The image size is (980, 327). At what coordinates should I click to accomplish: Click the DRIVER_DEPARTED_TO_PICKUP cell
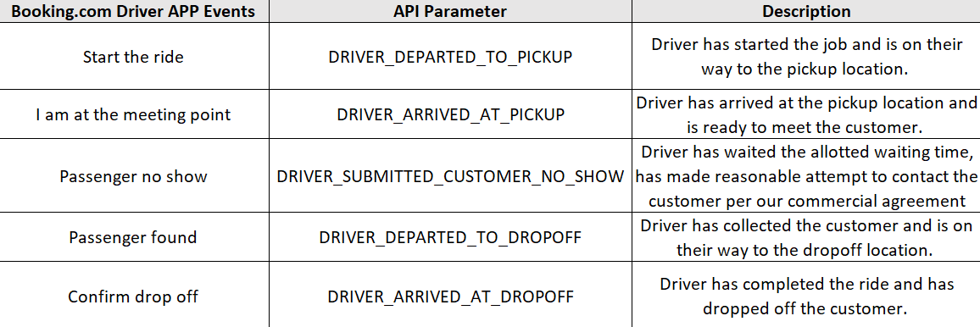coord(451,57)
